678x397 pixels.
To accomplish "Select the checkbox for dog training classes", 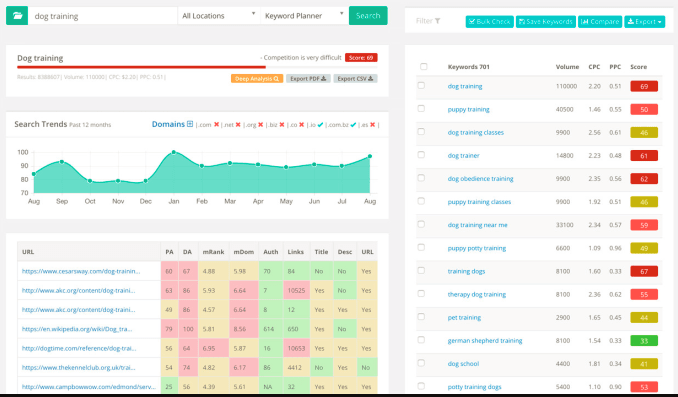I will 421,131.
